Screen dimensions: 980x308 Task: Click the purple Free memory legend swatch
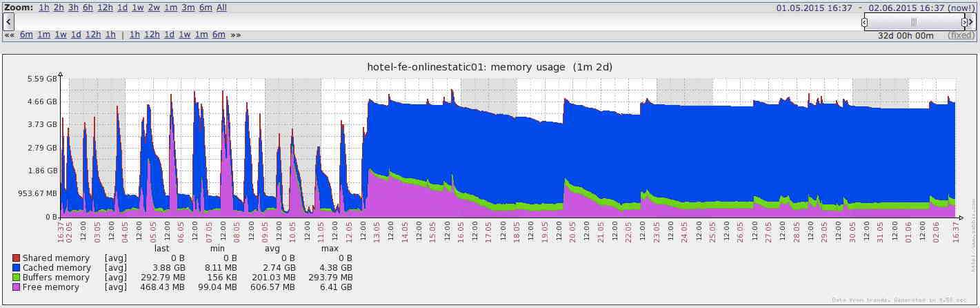[17, 287]
